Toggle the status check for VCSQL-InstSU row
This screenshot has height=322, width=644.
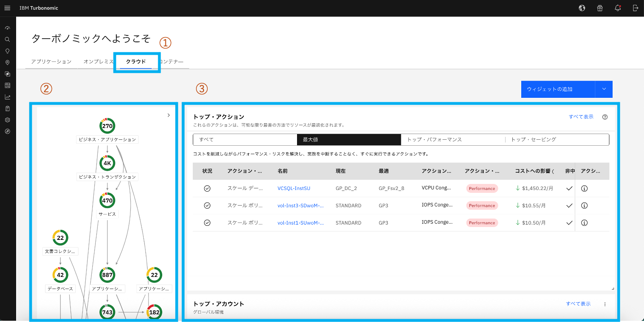[207, 188]
